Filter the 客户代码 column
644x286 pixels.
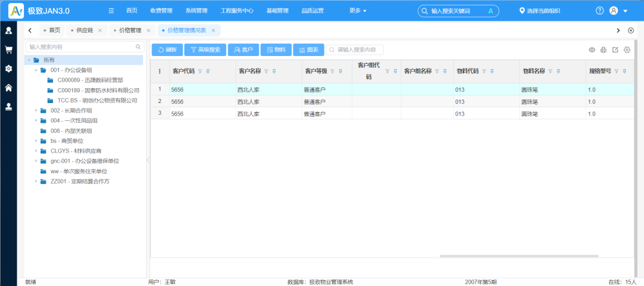200,71
